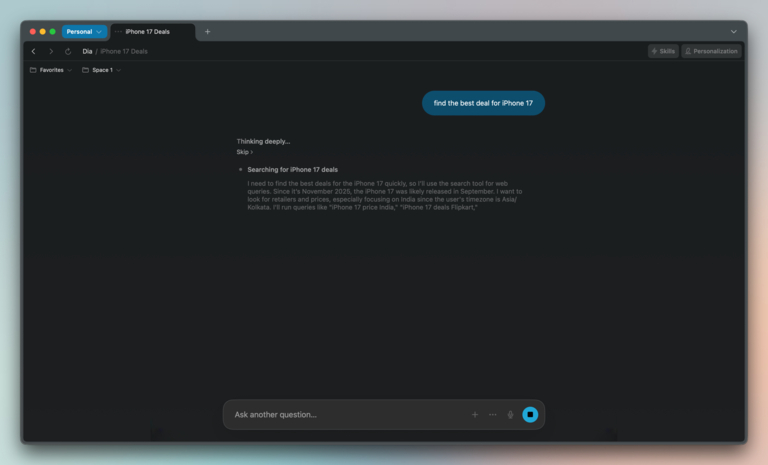
Task: Skip the deep thinking step
Action: click(244, 152)
